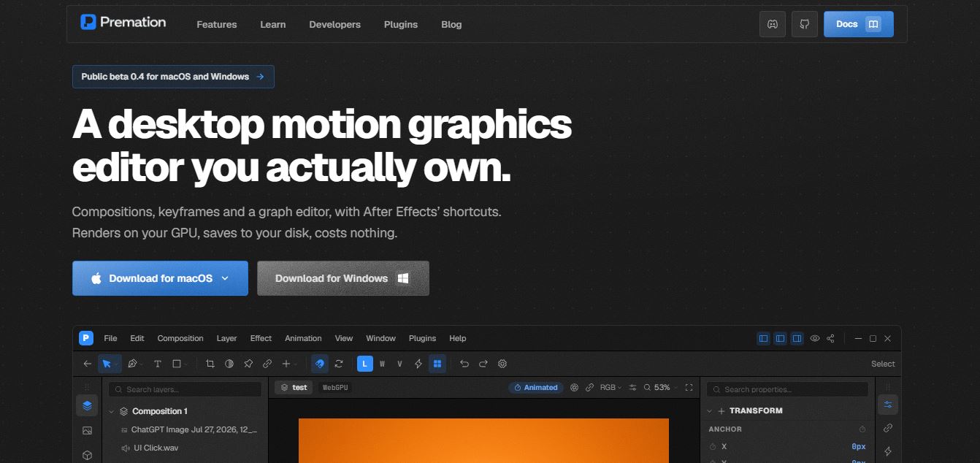Open the image assets sidebar icon
The width and height of the screenshot is (980, 463).
tap(87, 431)
